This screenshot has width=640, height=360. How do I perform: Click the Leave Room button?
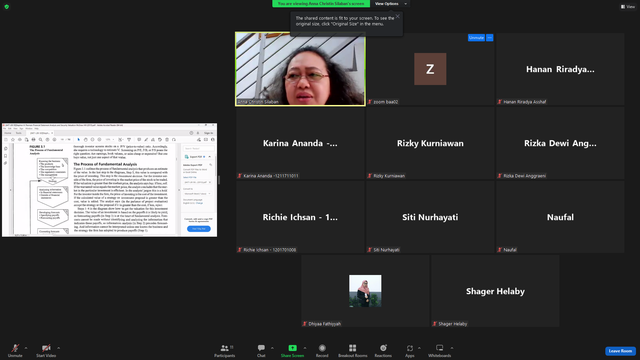(620, 351)
